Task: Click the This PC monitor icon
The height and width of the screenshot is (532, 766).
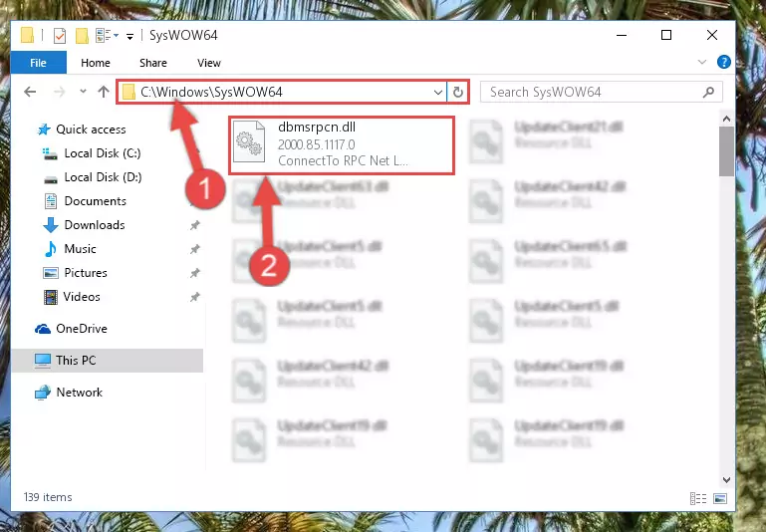Action: pos(43,361)
